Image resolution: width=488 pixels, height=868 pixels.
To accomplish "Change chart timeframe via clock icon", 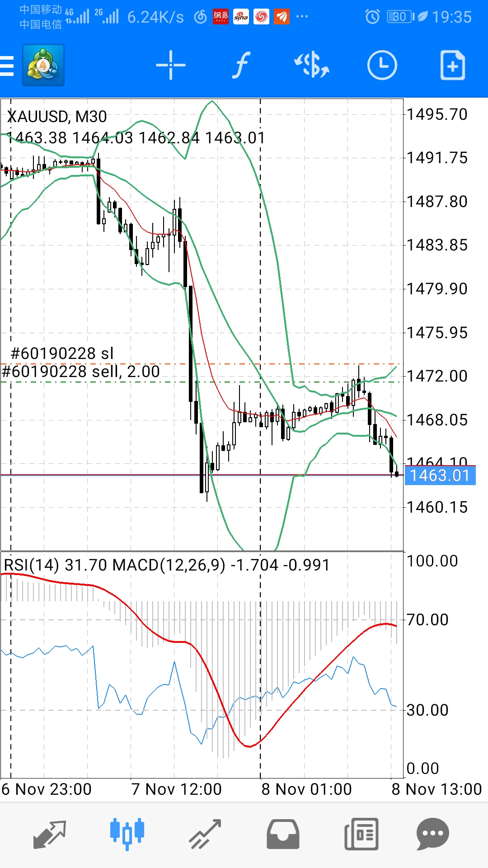I will coord(382,66).
